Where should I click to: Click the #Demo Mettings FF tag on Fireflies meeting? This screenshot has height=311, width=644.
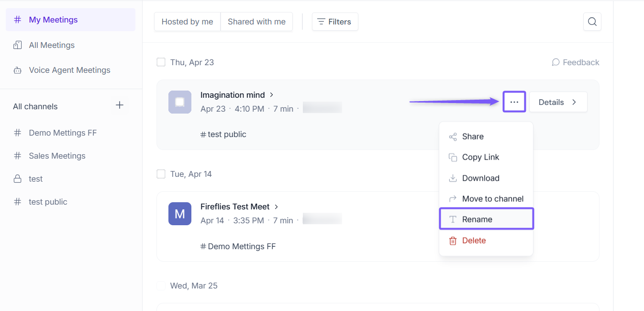[238, 246]
